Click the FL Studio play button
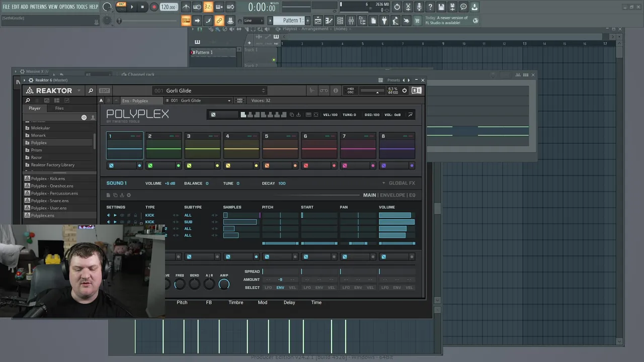This screenshot has width=644, height=362. click(132, 7)
